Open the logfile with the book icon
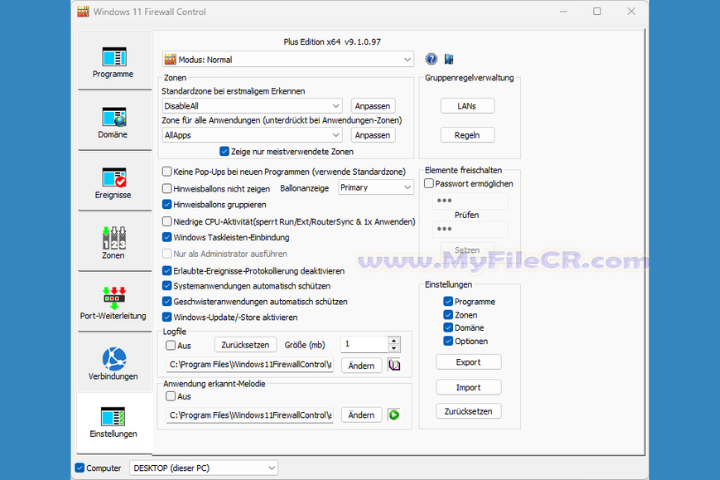The height and width of the screenshot is (480, 720). click(394, 365)
